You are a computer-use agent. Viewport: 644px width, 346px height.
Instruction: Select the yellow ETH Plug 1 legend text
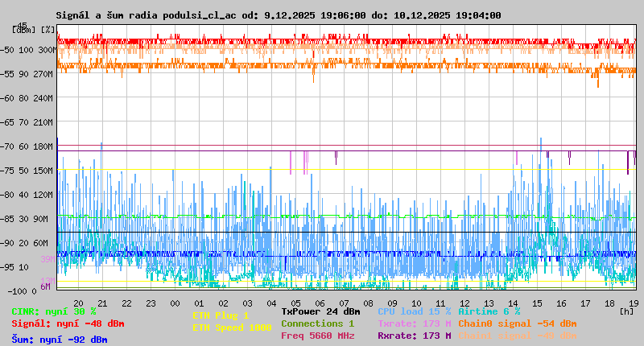pos(221,315)
